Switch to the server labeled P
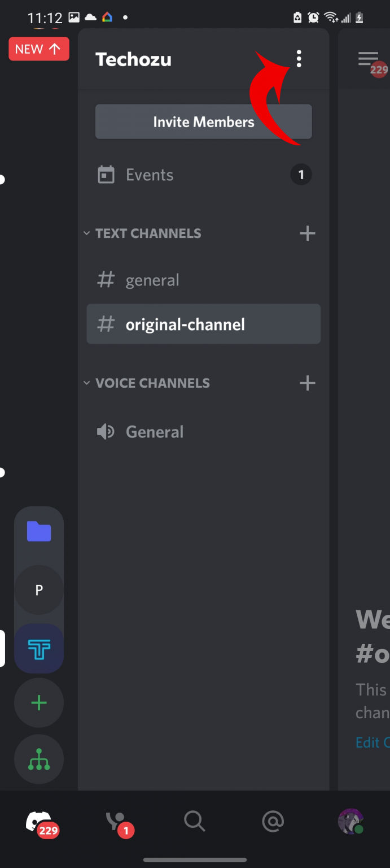This screenshot has width=390, height=868. coord(39,590)
